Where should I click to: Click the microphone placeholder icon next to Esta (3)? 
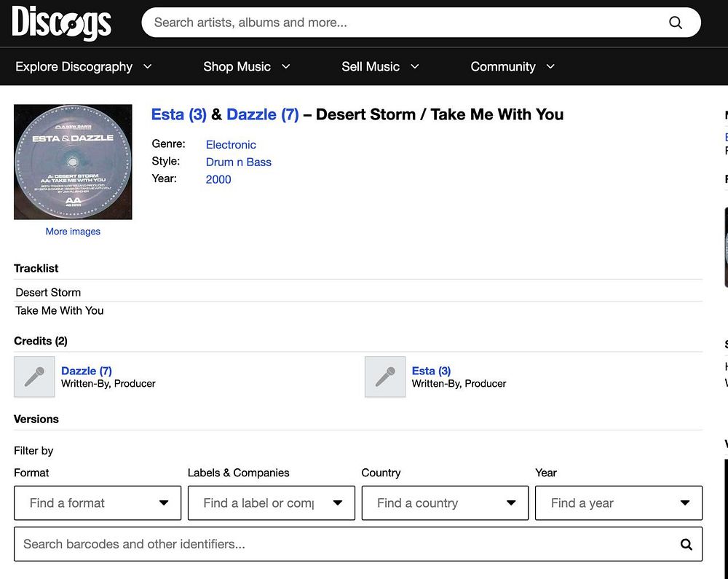click(385, 377)
